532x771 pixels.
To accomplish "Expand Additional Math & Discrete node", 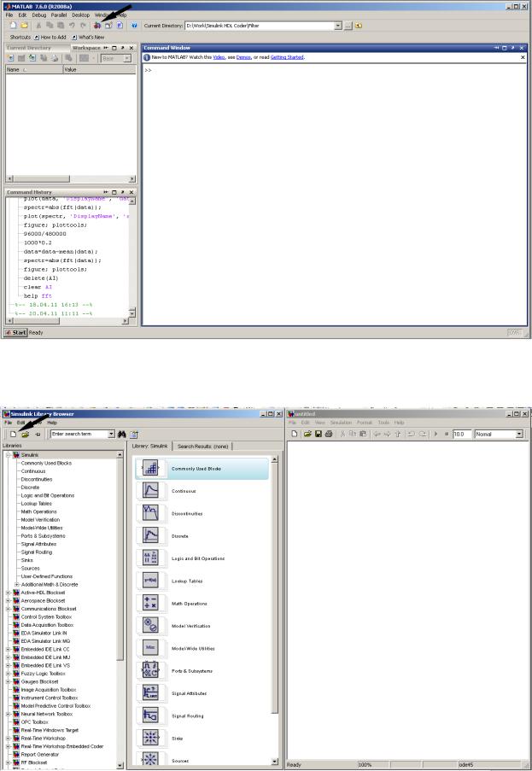I will coord(17,585).
